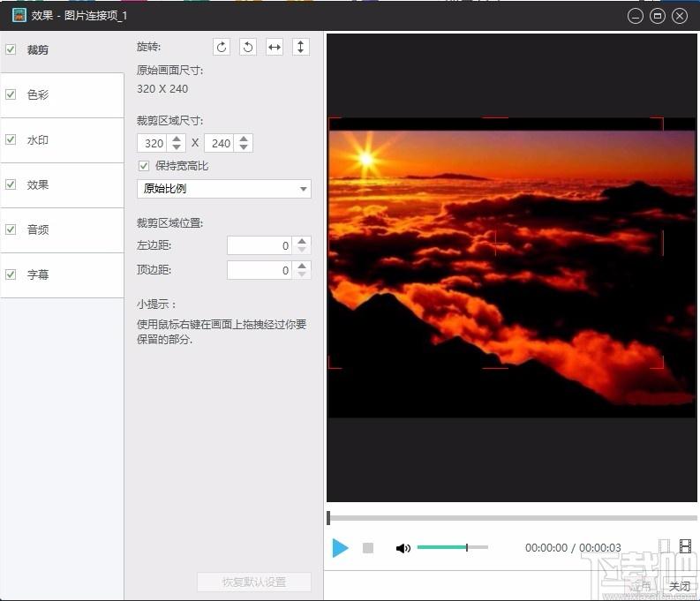
Task: Increase crop height with up arrow
Action: tap(244, 139)
